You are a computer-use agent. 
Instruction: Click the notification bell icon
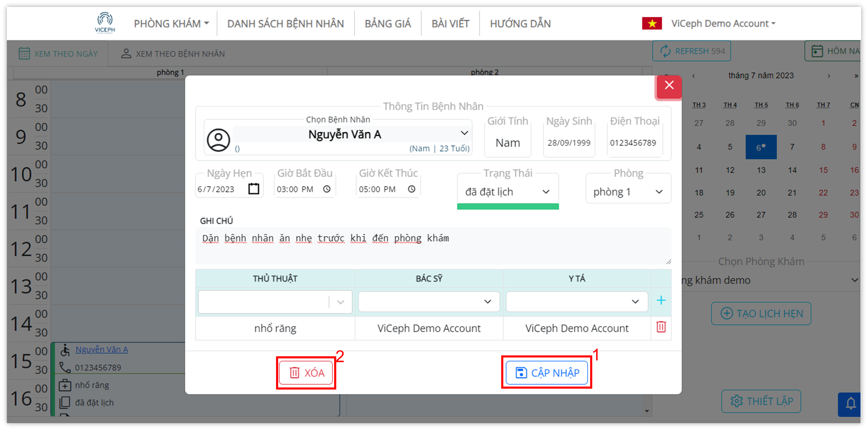tap(850, 403)
